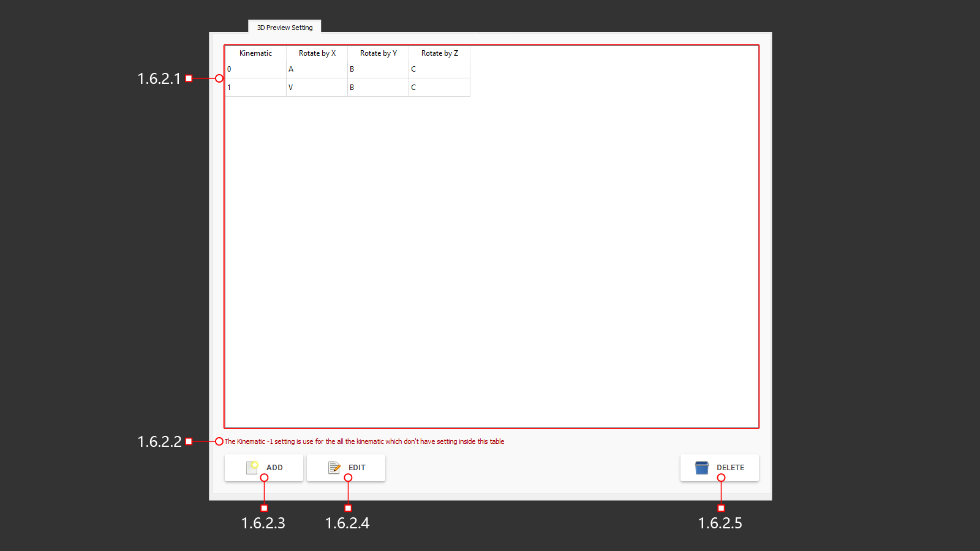
Task: Click the pink Kinematic -1 note text
Action: coord(364,441)
